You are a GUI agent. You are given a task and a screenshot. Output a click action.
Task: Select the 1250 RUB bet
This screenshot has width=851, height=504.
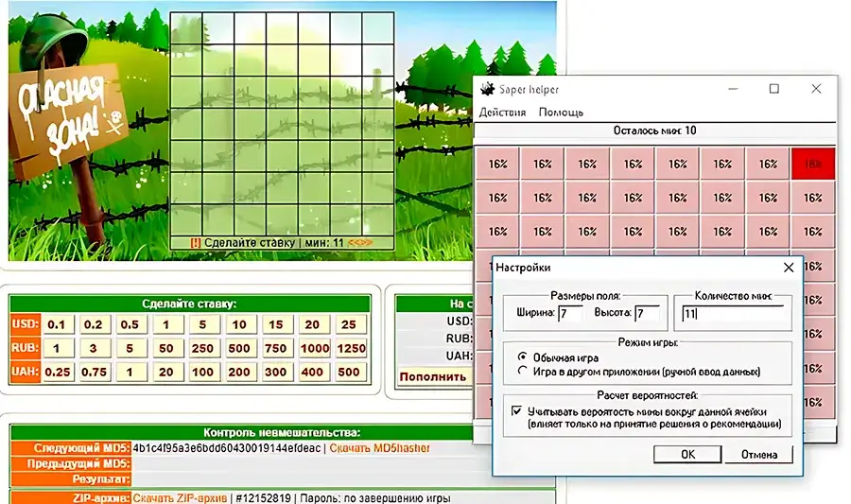[x=351, y=348]
